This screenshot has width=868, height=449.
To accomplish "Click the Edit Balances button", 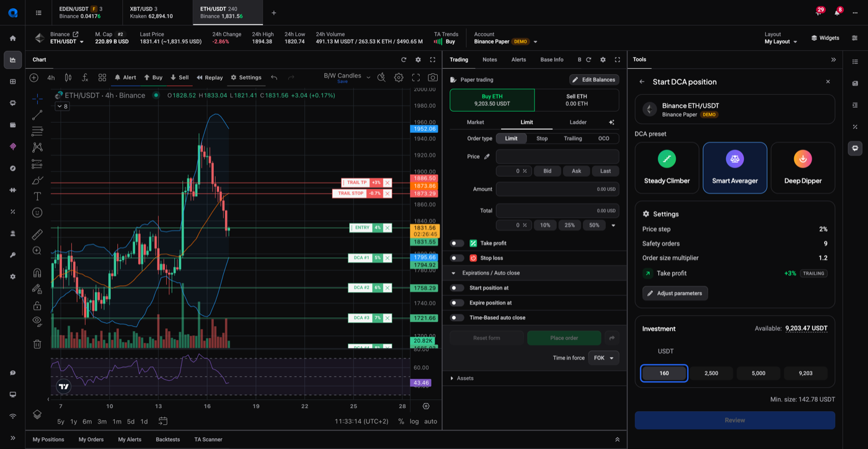I will coord(594,79).
